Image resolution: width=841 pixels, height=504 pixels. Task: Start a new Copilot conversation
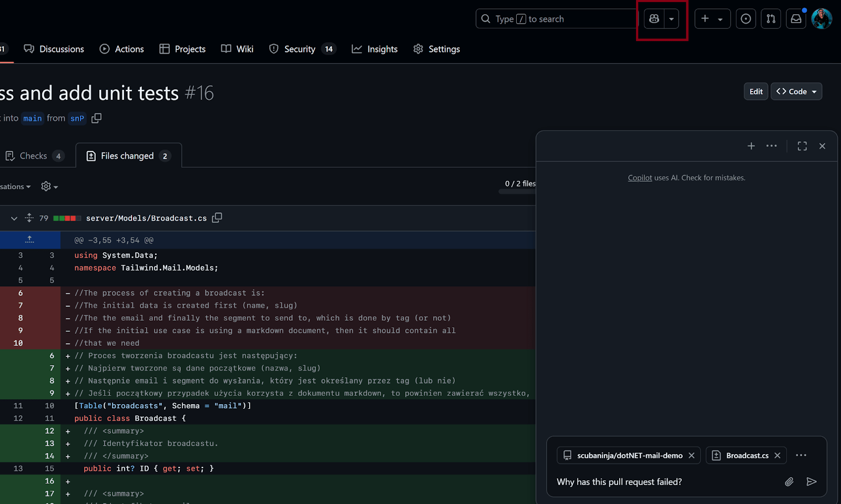pyautogui.click(x=751, y=146)
